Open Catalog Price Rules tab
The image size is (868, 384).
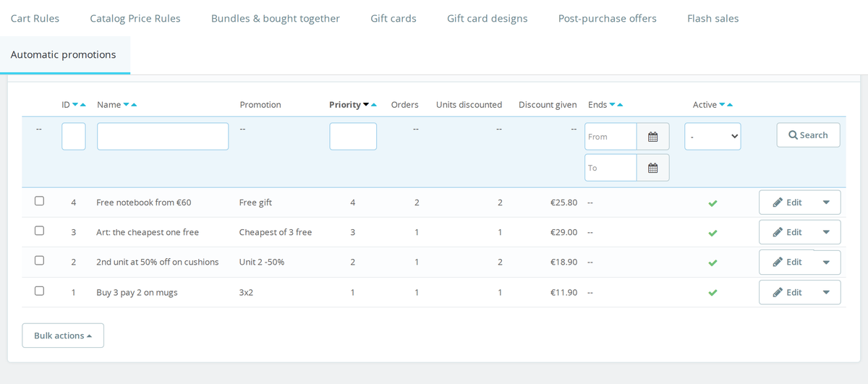click(x=135, y=18)
